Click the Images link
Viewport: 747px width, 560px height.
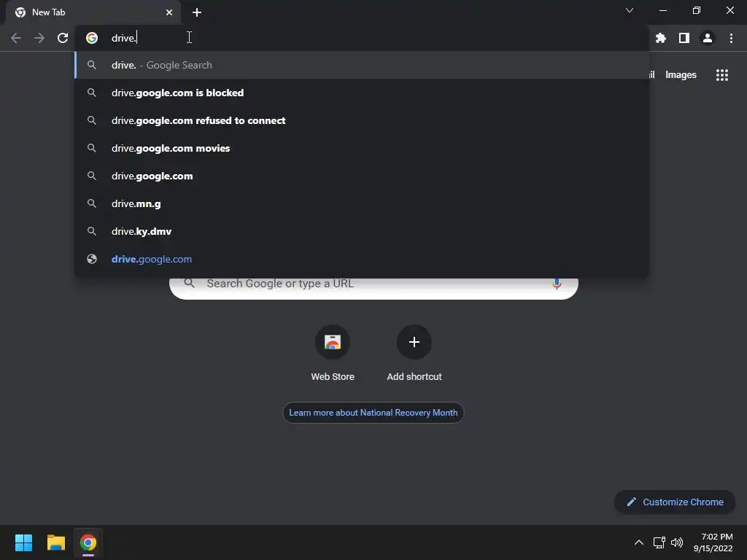point(681,75)
